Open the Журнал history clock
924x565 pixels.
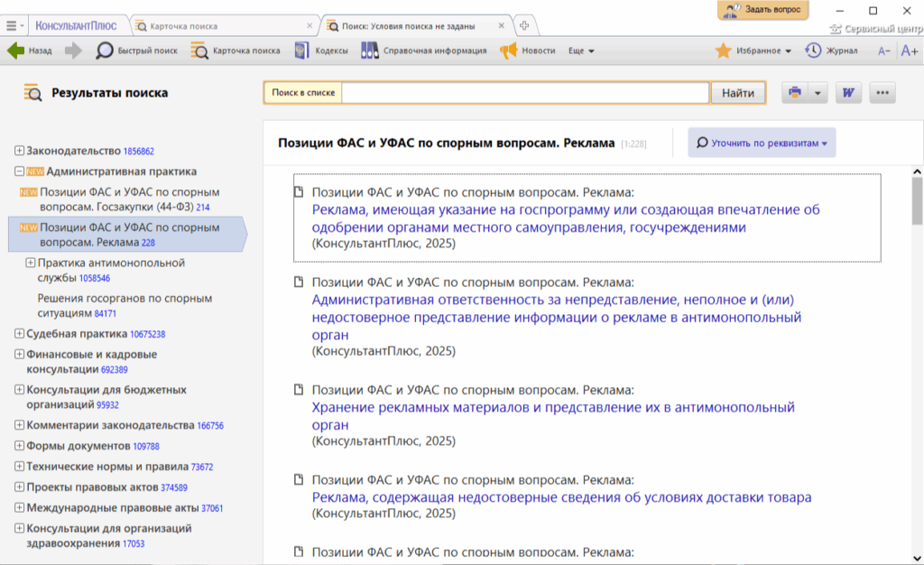click(831, 51)
